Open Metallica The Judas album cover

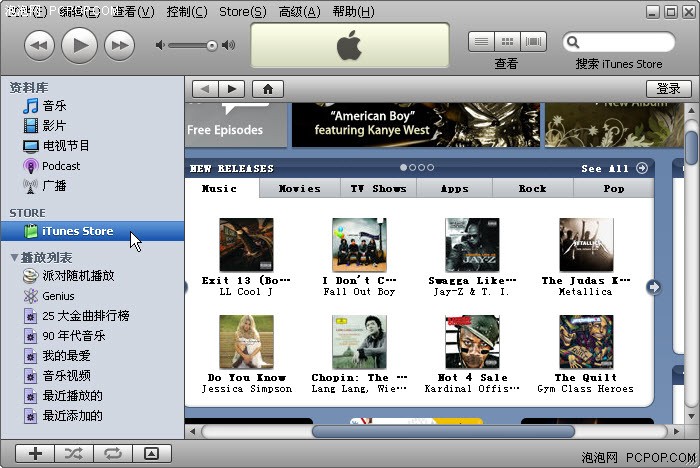pos(586,244)
